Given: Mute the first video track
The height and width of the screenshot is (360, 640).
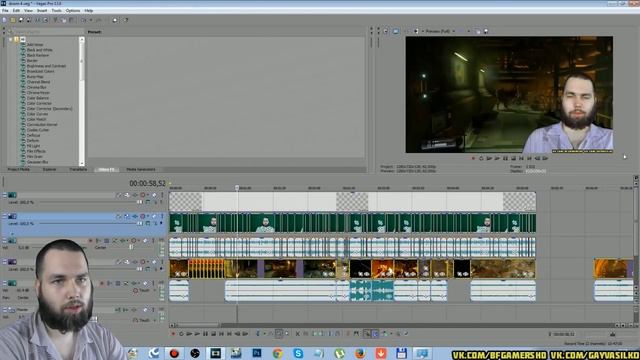Looking at the screenshot, I should pos(154,195).
